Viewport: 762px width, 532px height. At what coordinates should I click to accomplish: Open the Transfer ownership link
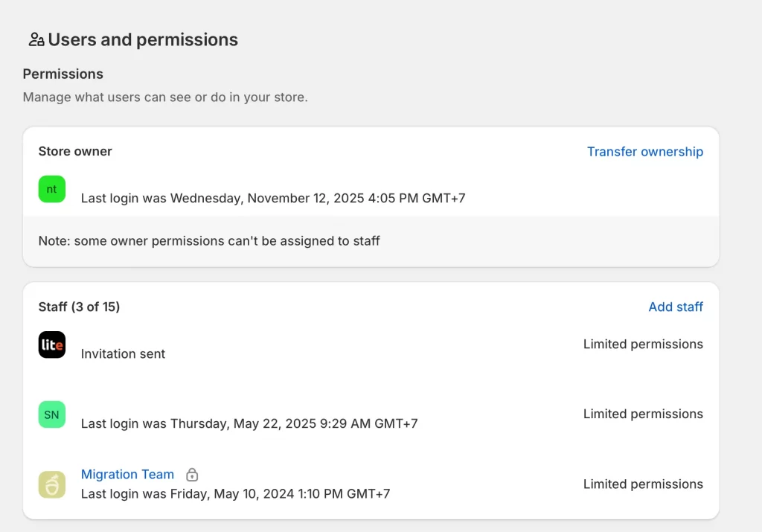click(x=644, y=152)
